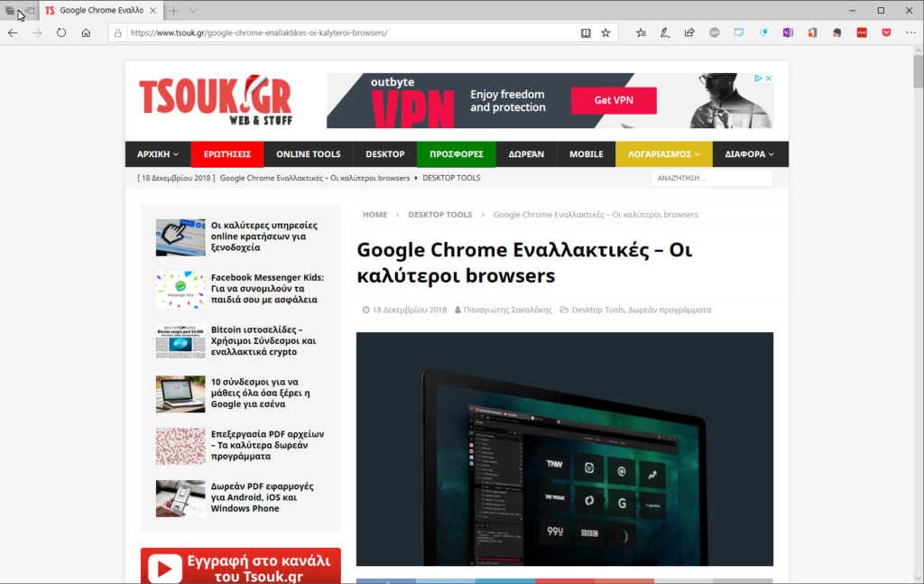924x584 pixels.
Task: Open the OneNote Web Clipper extension
Action: [788, 33]
